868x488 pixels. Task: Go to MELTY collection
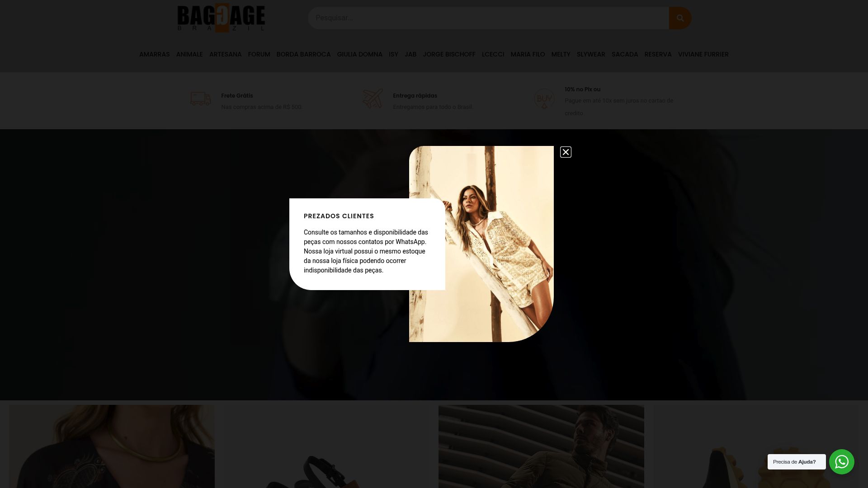click(561, 54)
